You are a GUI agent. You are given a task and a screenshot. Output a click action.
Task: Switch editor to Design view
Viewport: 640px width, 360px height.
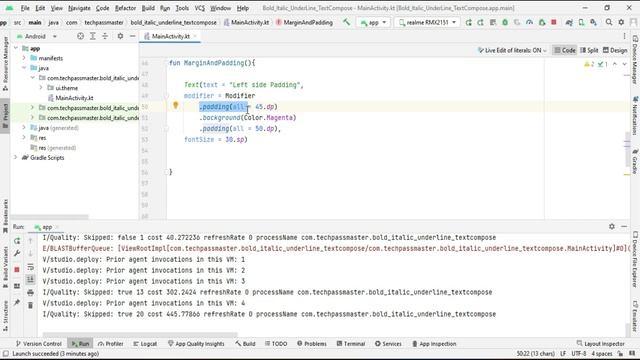615,50
